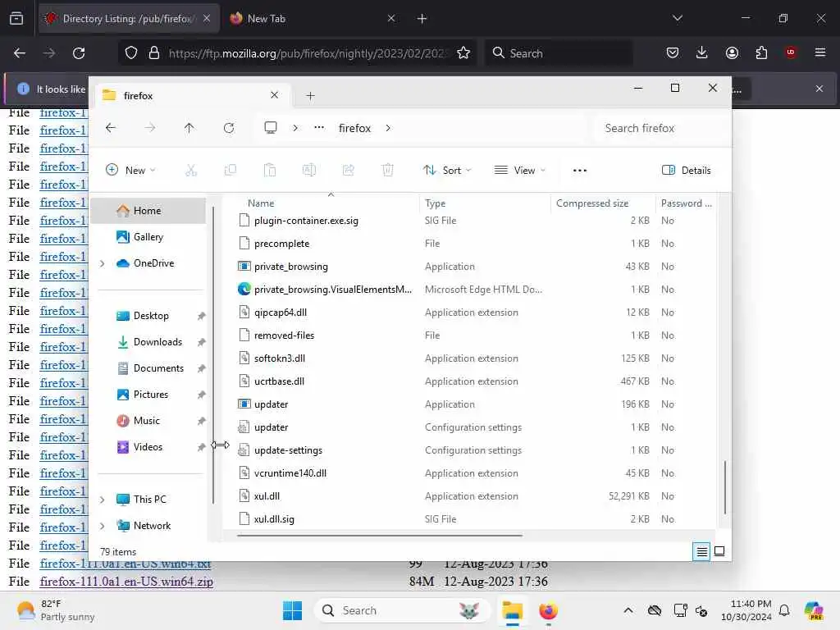Click the uBlock Origin extension icon
The width and height of the screenshot is (840, 630).
coord(791,52)
